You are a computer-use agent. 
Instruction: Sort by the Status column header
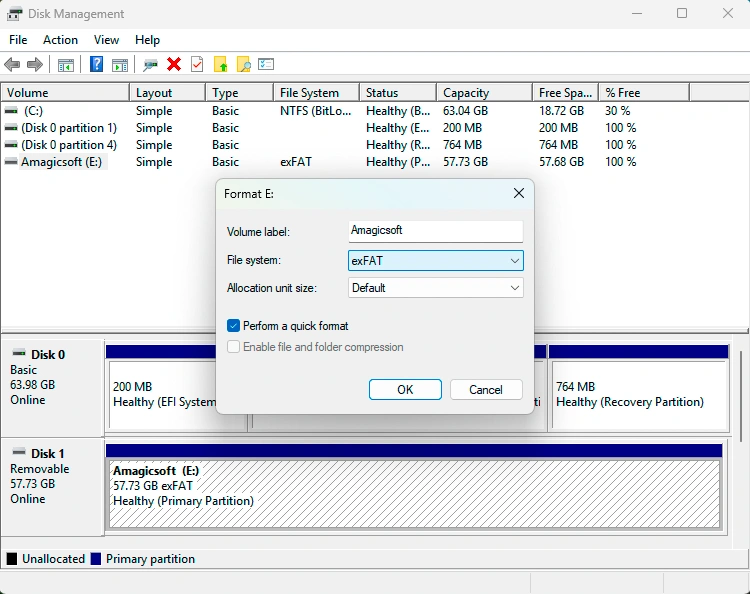tap(398, 92)
